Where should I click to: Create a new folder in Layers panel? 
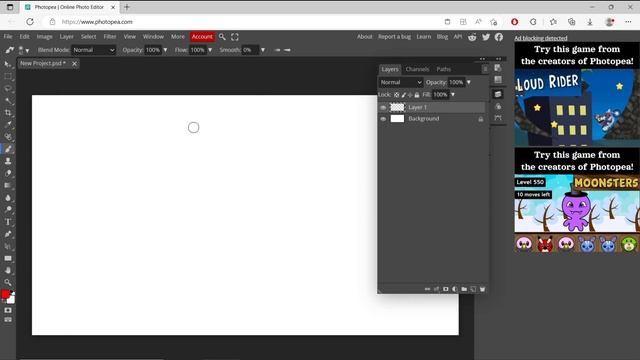tap(464, 289)
